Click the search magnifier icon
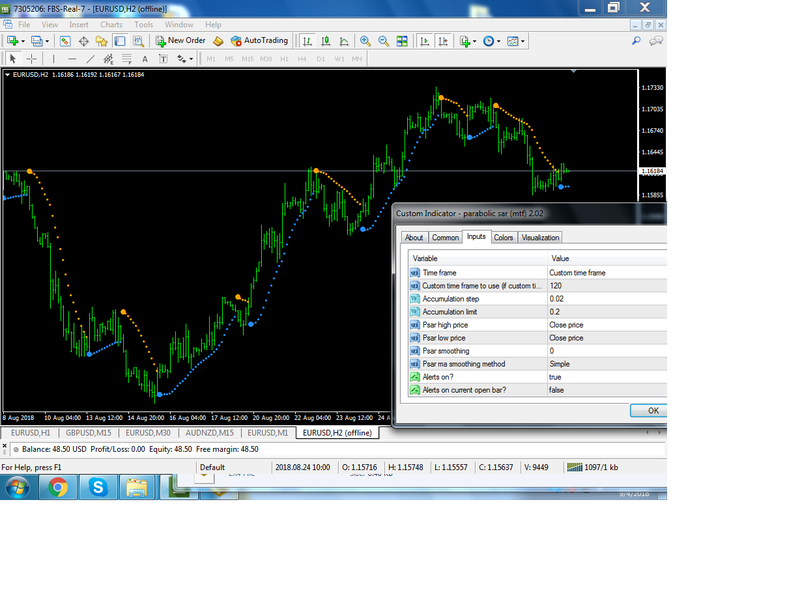 (636, 40)
